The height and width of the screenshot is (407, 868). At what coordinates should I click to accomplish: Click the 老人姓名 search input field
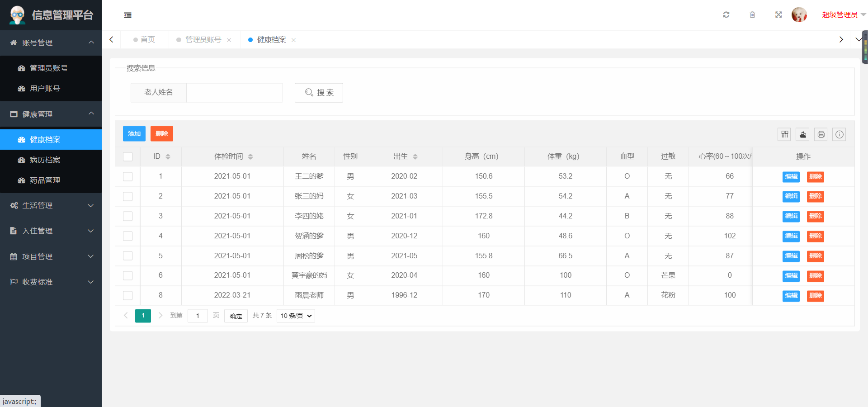tap(234, 92)
